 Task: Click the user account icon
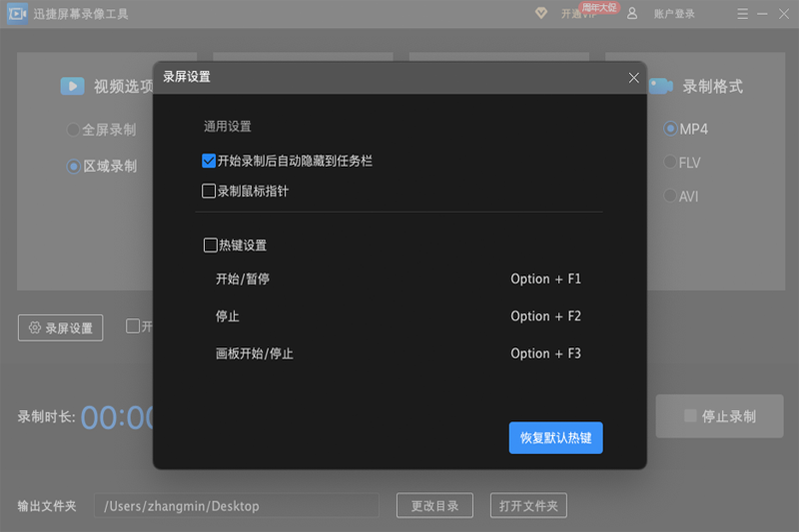click(632, 13)
